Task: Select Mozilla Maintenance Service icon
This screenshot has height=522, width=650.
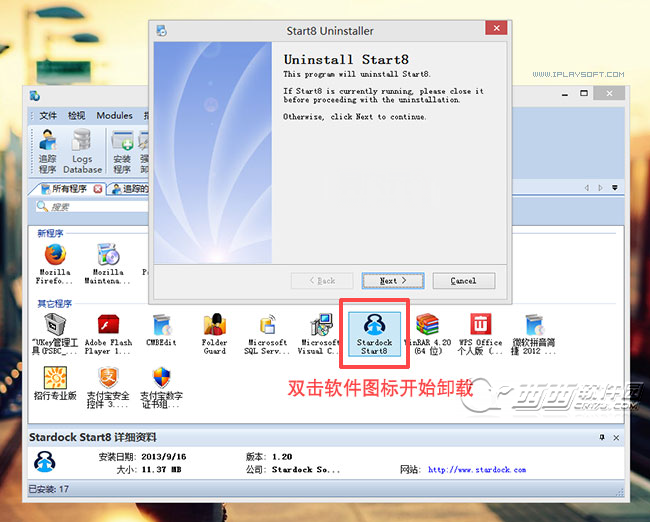Action: click(x=107, y=264)
